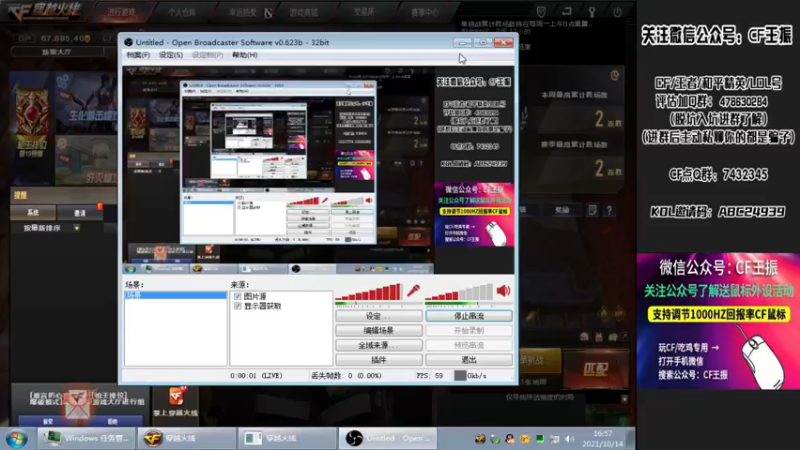Screen dimensions: 800x450
Task: Click the key icon in game header
Action: (592, 11)
